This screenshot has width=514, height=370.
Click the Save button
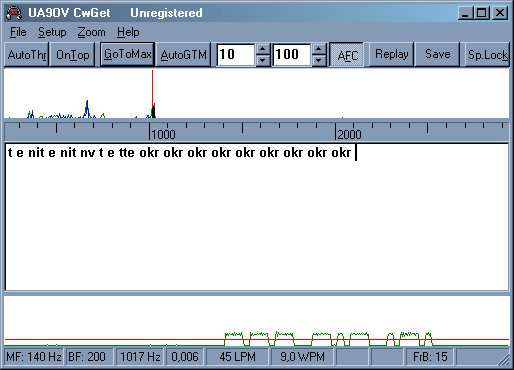coord(437,54)
